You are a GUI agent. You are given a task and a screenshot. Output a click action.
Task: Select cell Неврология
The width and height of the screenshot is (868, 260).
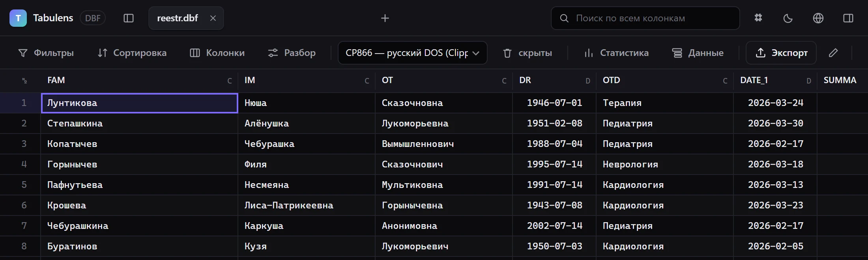(x=665, y=164)
